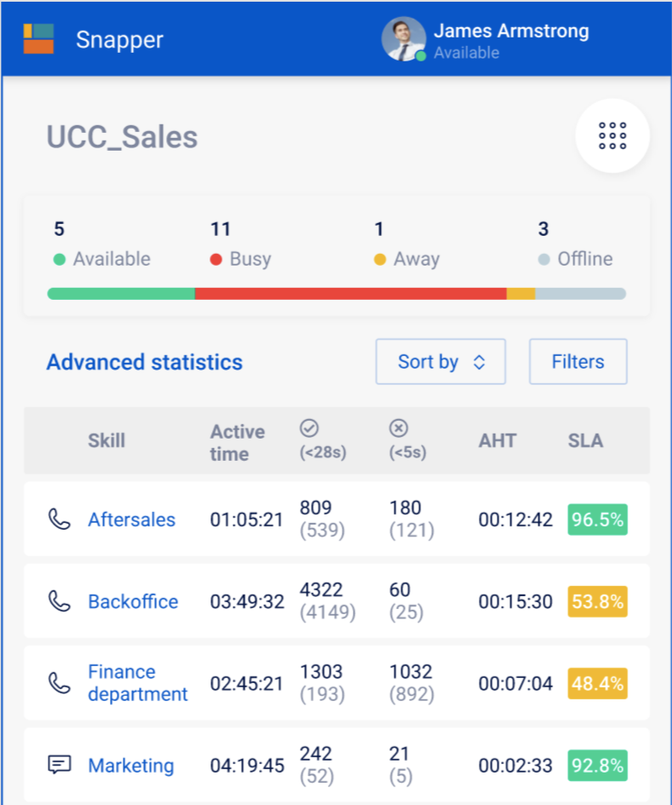This screenshot has width=672, height=805.
Task: Open James Armstrong's profile avatar
Action: [404, 39]
